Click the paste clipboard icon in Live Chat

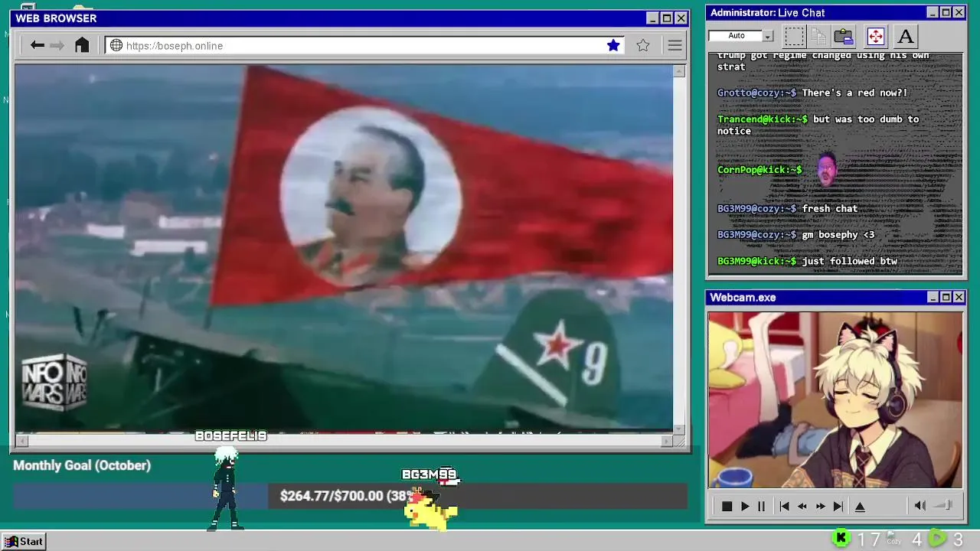tap(844, 36)
